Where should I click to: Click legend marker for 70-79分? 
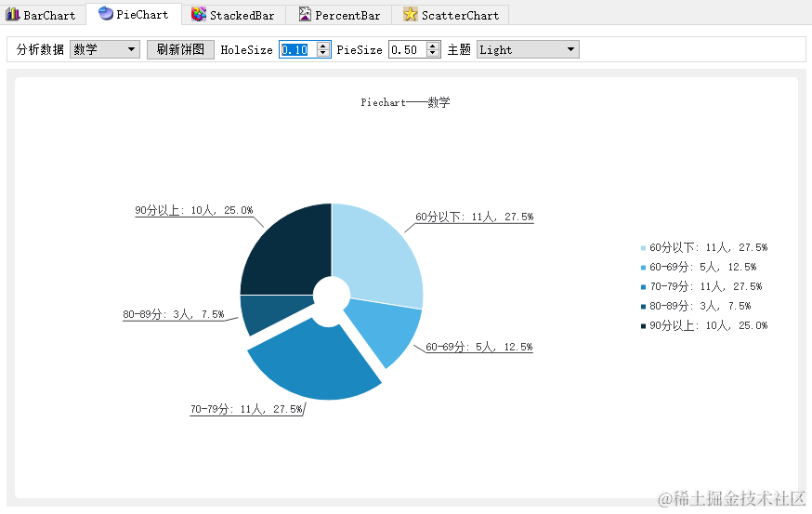(x=643, y=287)
